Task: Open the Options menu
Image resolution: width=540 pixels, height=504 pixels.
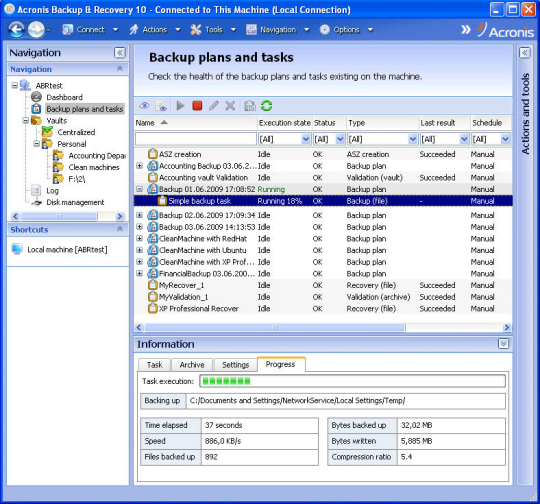Action: 346,30
